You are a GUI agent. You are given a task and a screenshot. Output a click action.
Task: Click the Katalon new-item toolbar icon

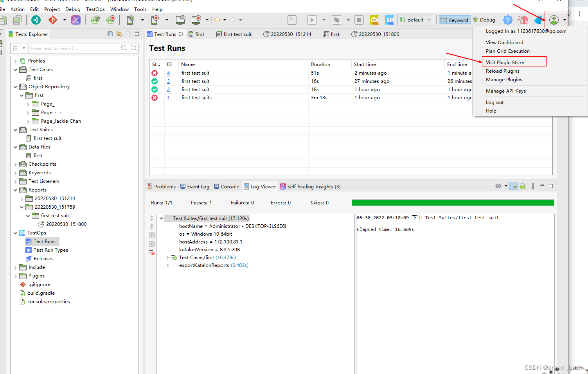pyautogui.click(x=36, y=20)
